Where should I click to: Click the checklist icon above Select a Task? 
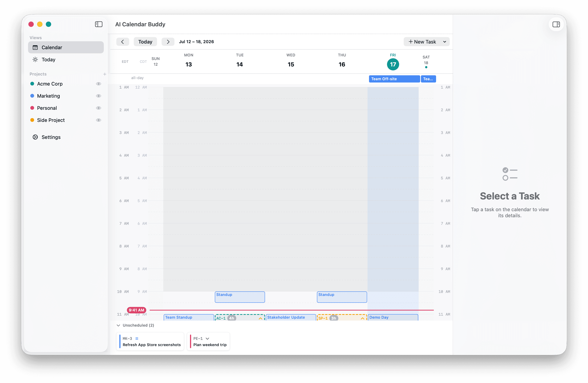click(x=510, y=174)
